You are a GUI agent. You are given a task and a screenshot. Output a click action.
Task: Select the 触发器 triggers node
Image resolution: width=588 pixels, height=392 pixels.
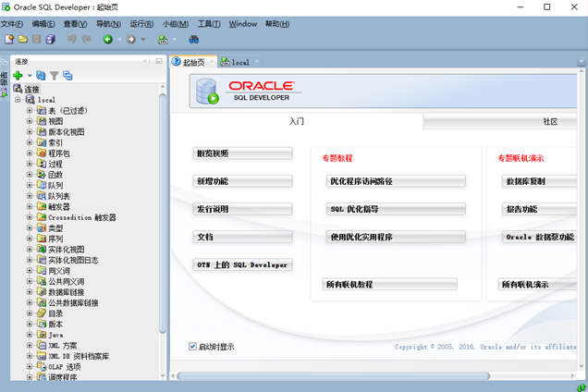coord(59,207)
